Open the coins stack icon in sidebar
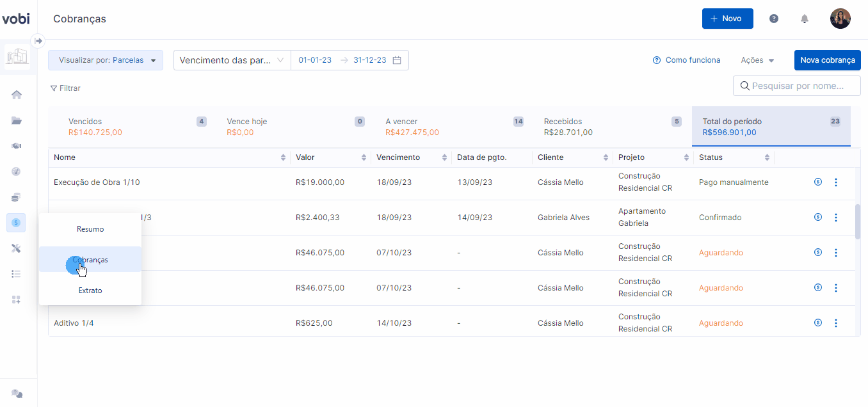 point(17,197)
